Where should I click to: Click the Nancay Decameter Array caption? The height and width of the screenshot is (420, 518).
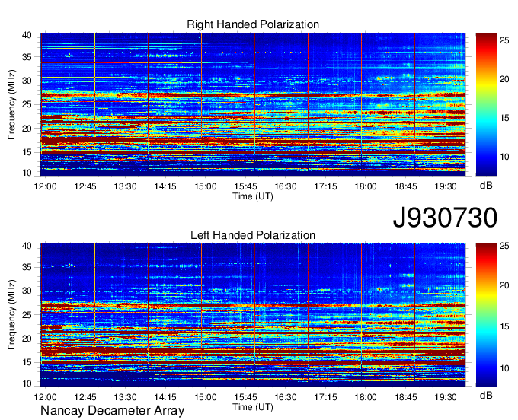pos(112,411)
